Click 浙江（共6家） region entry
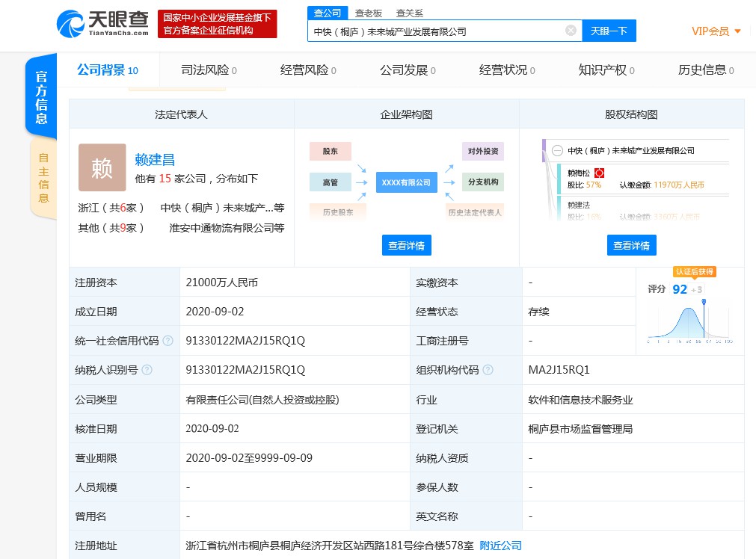This screenshot has width=756, height=559. 111,208
